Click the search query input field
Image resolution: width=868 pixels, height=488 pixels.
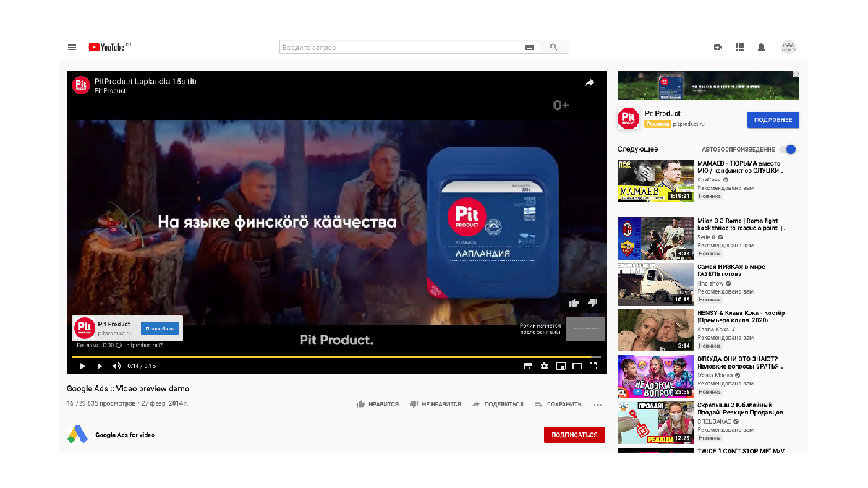401,47
